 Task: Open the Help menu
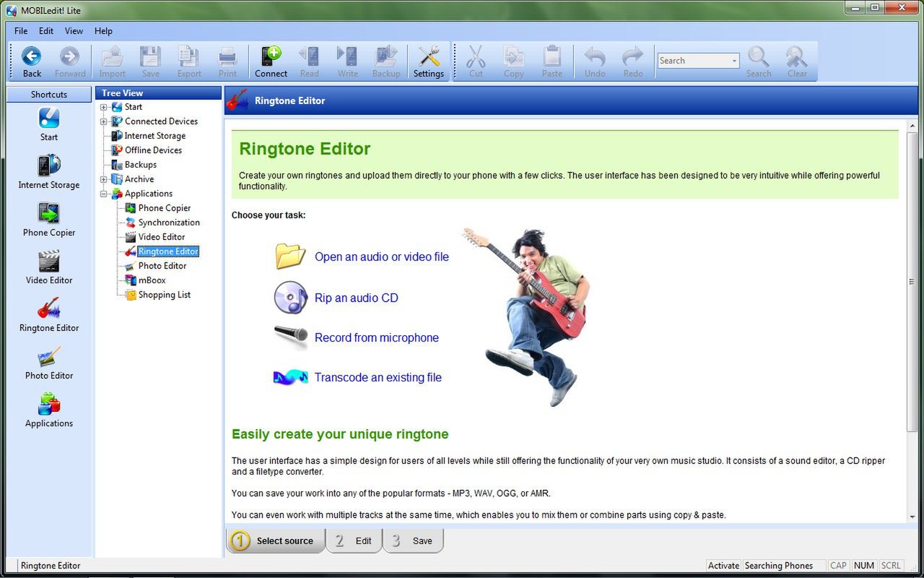(x=103, y=31)
